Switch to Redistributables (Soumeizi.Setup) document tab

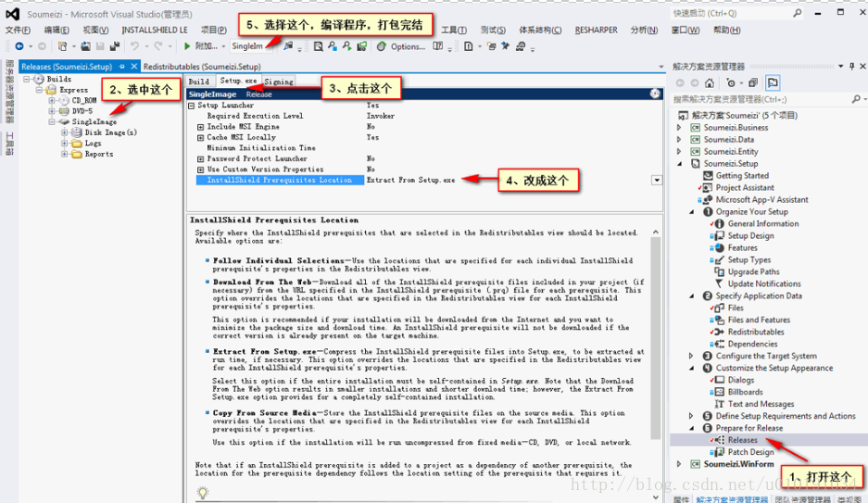[x=202, y=67]
